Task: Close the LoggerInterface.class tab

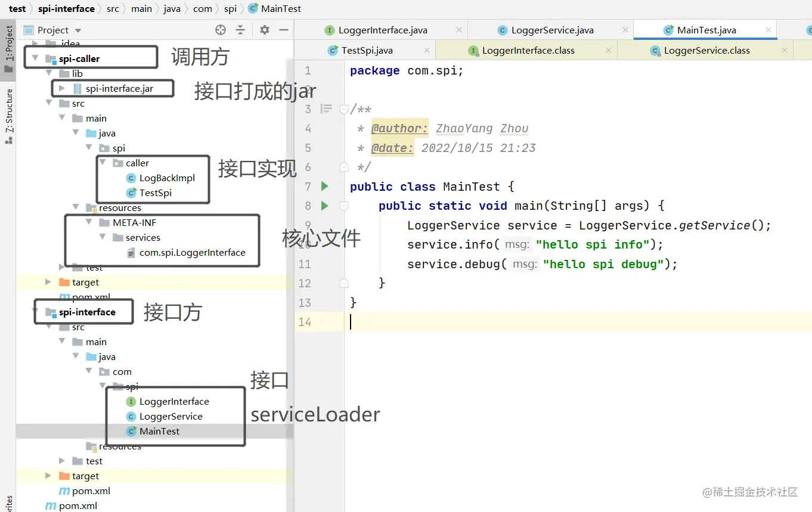Action: [608, 50]
